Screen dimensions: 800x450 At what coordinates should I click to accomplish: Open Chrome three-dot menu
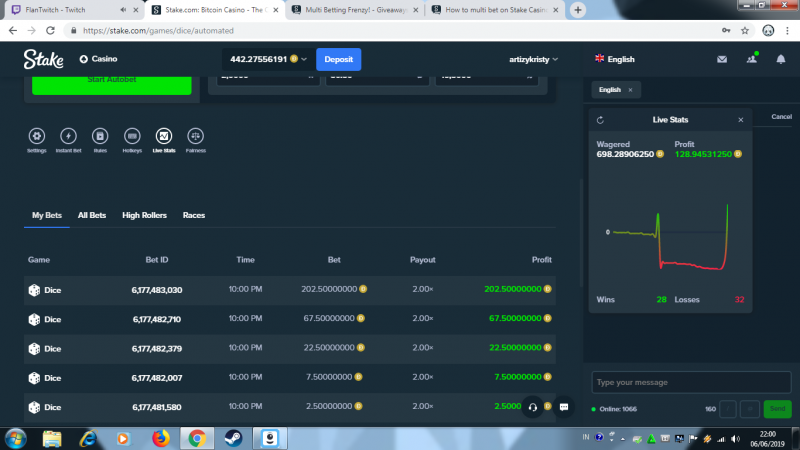[787, 31]
